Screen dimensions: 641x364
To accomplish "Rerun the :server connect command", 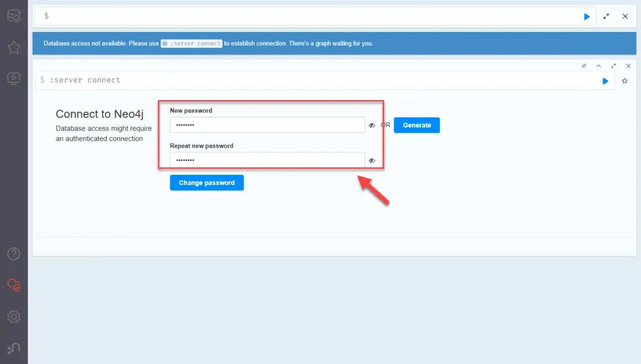I will click(605, 81).
